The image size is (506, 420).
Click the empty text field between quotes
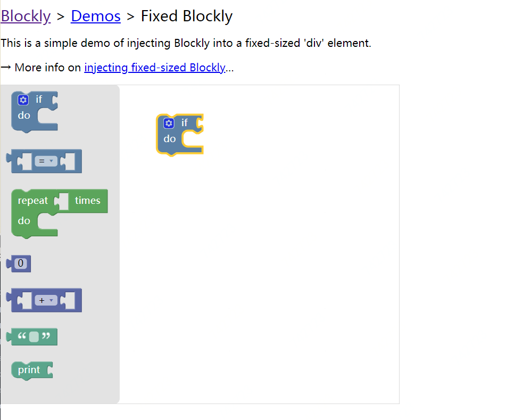pos(34,337)
